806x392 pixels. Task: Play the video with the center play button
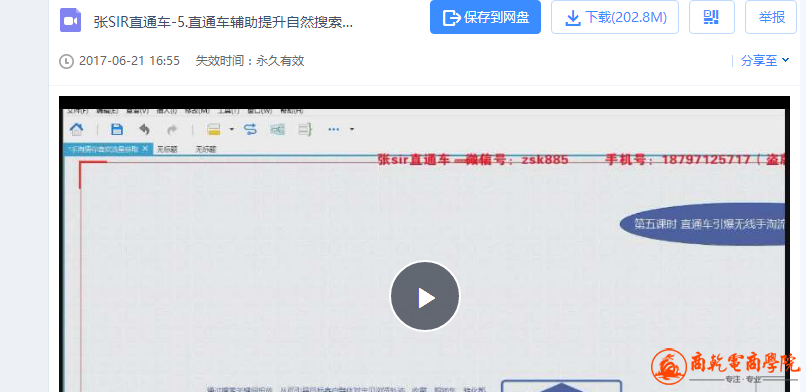pyautogui.click(x=425, y=296)
